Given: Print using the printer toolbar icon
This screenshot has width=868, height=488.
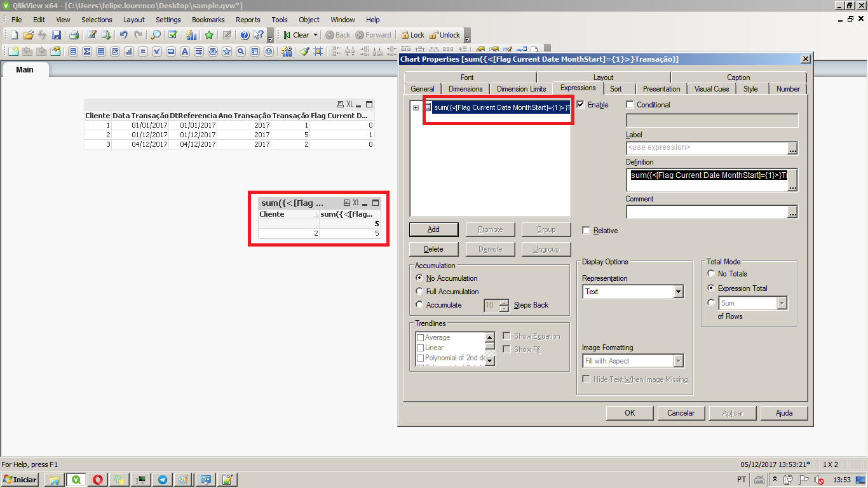Looking at the screenshot, I should (x=74, y=35).
